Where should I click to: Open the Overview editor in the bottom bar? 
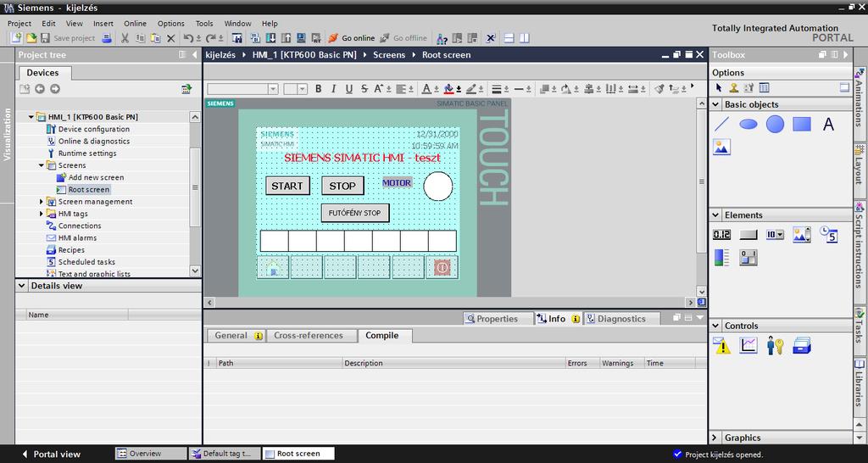point(151,454)
